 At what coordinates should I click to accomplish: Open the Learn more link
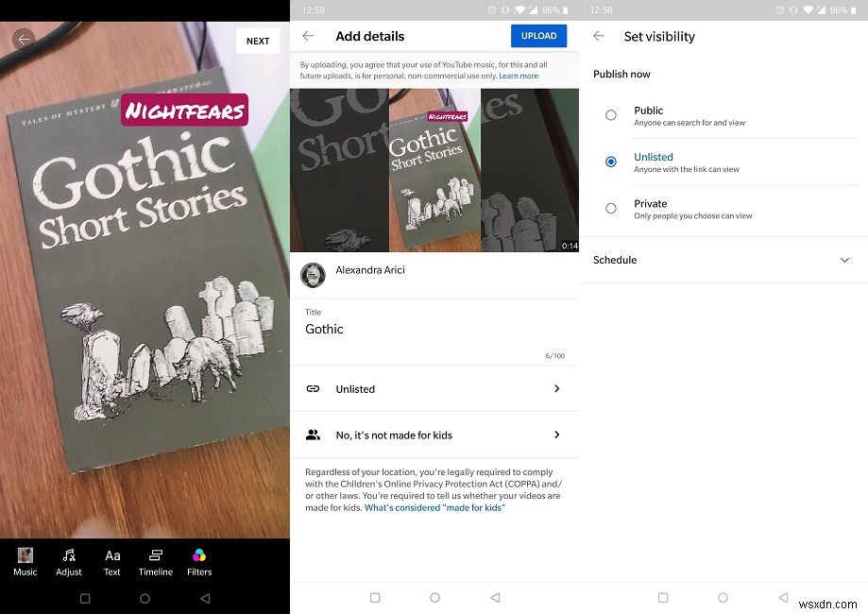pyautogui.click(x=519, y=76)
